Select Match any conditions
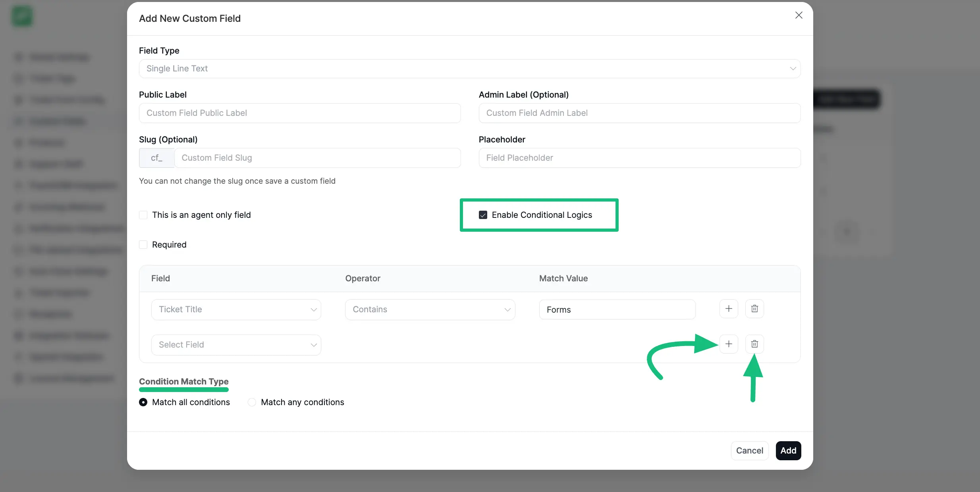The height and width of the screenshot is (492, 980). pos(252,402)
